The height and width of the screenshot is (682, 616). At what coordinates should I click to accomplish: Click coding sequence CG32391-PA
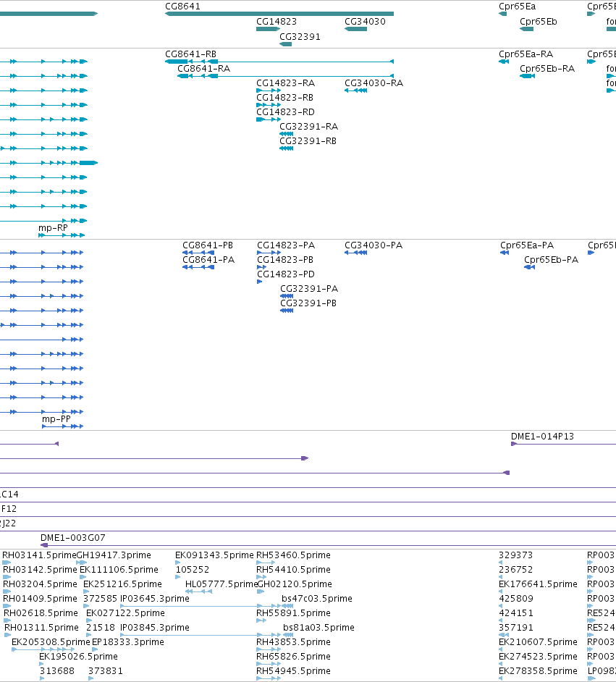click(x=309, y=289)
